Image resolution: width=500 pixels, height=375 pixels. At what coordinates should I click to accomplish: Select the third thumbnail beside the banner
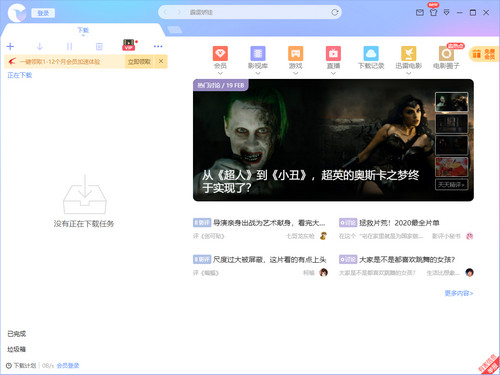(452, 145)
